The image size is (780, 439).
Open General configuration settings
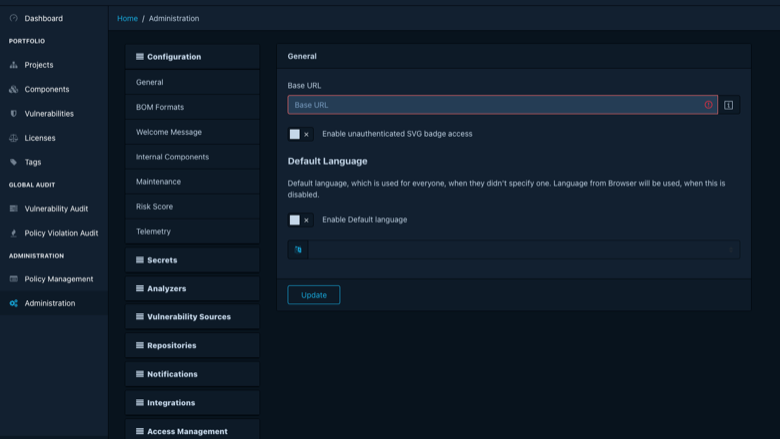pyautogui.click(x=193, y=83)
